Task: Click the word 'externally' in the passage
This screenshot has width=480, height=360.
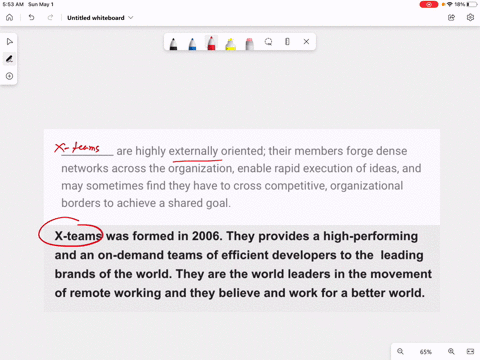Action: pyautogui.click(x=193, y=151)
